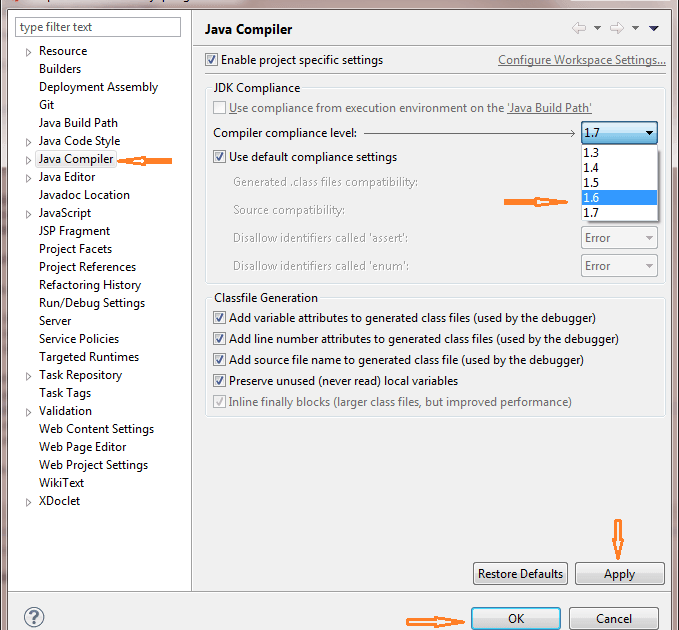Image resolution: width=679 pixels, height=630 pixels.
Task: Open Compiler compliance level combo box
Action: [619, 132]
